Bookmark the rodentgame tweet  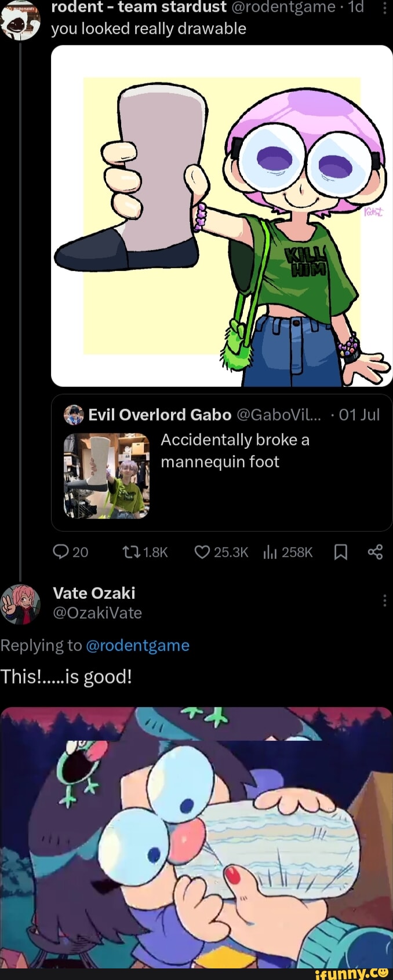341,553
